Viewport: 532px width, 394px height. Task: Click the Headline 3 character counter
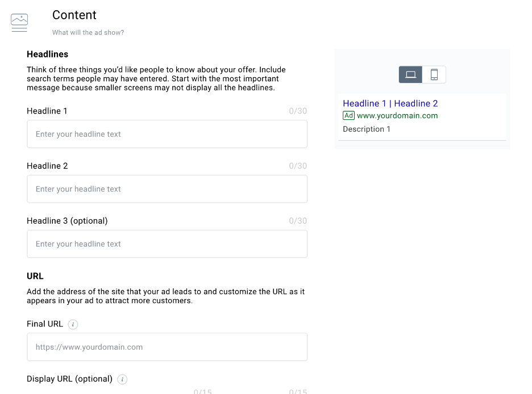(298, 220)
